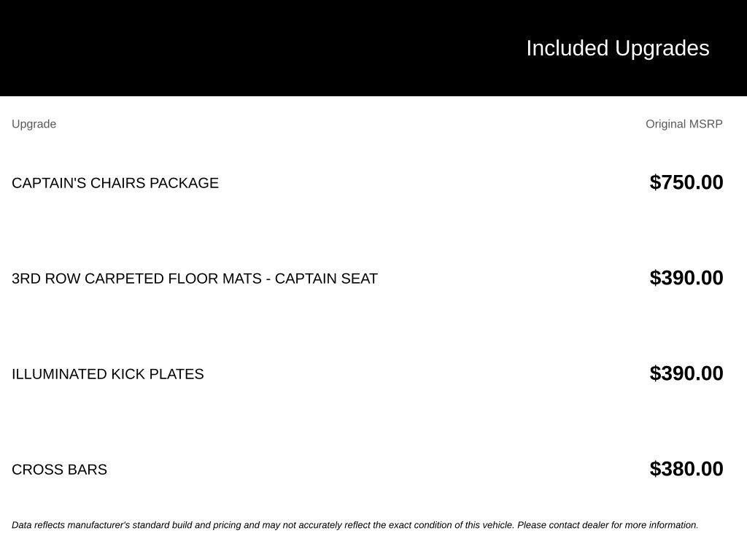
Task: Click the Included Upgrades heading
Action: click(617, 49)
